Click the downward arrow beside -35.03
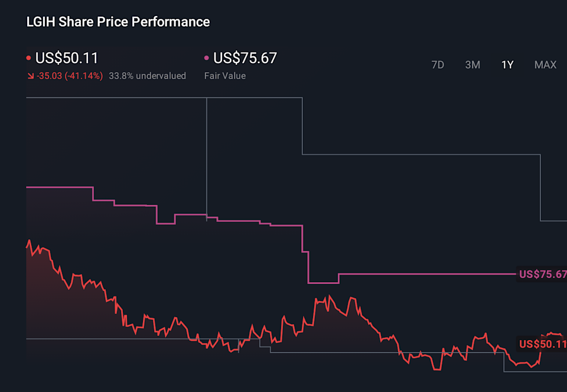This screenshot has width=567, height=392. coord(30,76)
